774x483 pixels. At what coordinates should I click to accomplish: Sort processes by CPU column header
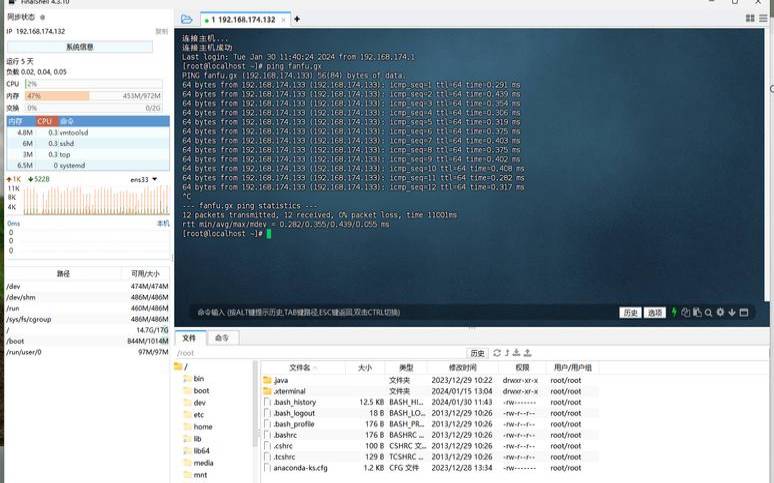tap(45, 121)
